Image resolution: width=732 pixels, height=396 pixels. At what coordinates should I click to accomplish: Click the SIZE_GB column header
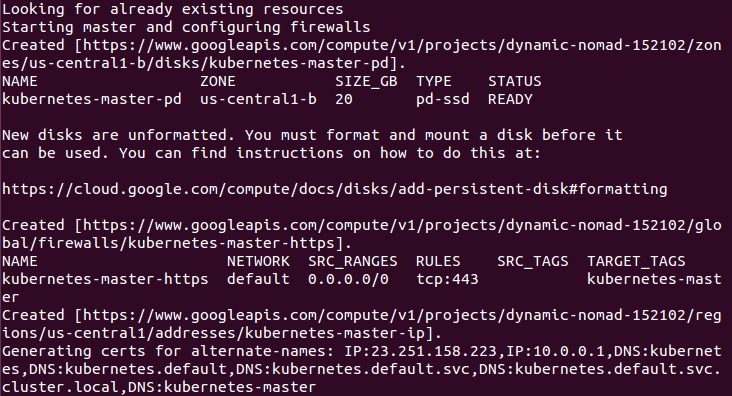366,82
